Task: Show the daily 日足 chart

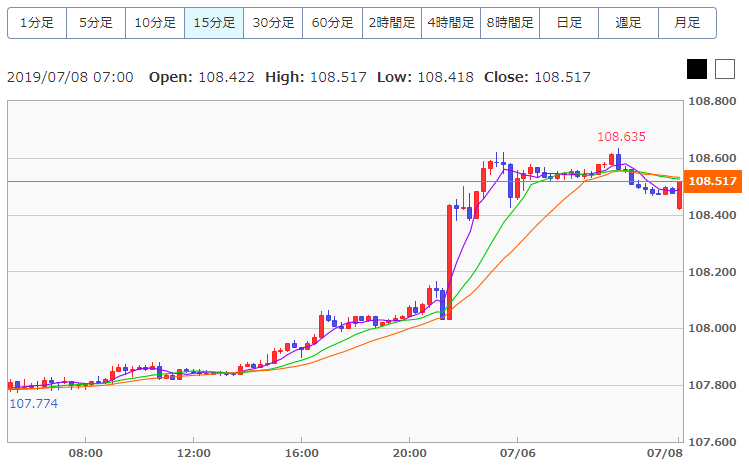Action: tap(568, 22)
